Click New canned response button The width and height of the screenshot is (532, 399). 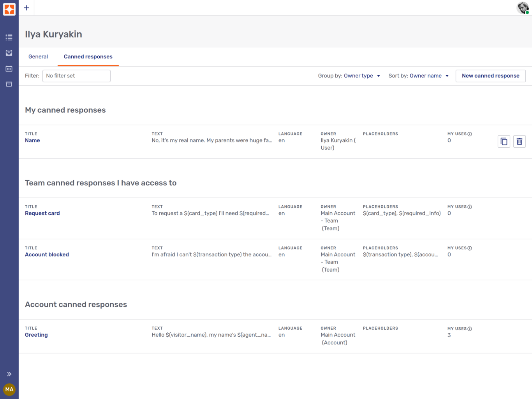490,76
